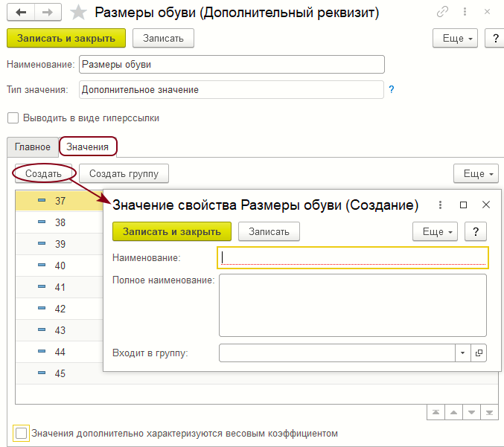Click Создать button in values list

pos(43,173)
